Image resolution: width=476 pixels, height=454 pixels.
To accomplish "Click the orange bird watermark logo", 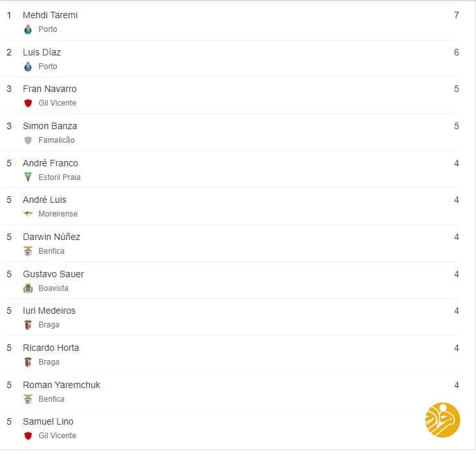I will 443,420.
